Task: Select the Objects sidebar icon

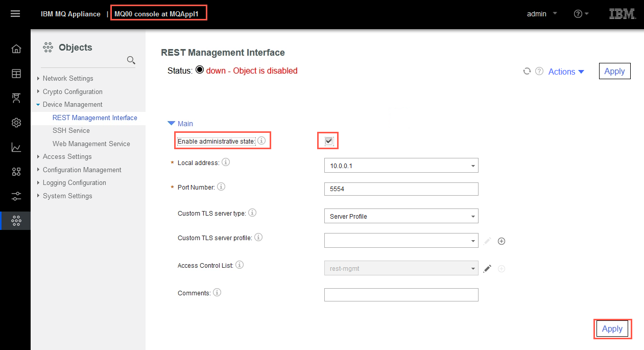Action: 16,221
